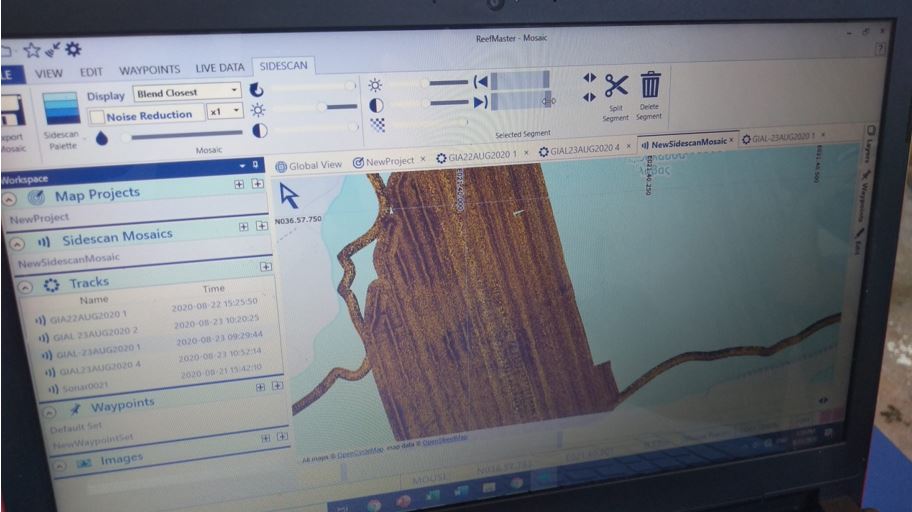The image size is (912, 512).
Task: Select the arrow pointer tool on map
Action: click(x=289, y=195)
